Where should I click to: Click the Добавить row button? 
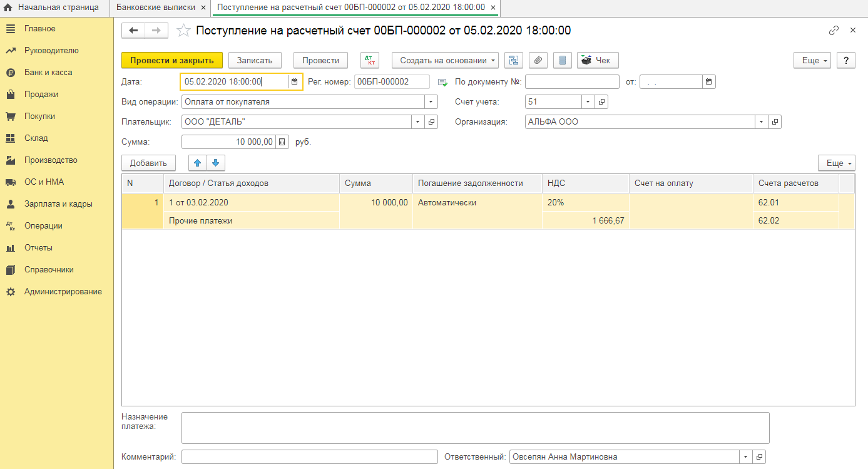pyautogui.click(x=148, y=163)
